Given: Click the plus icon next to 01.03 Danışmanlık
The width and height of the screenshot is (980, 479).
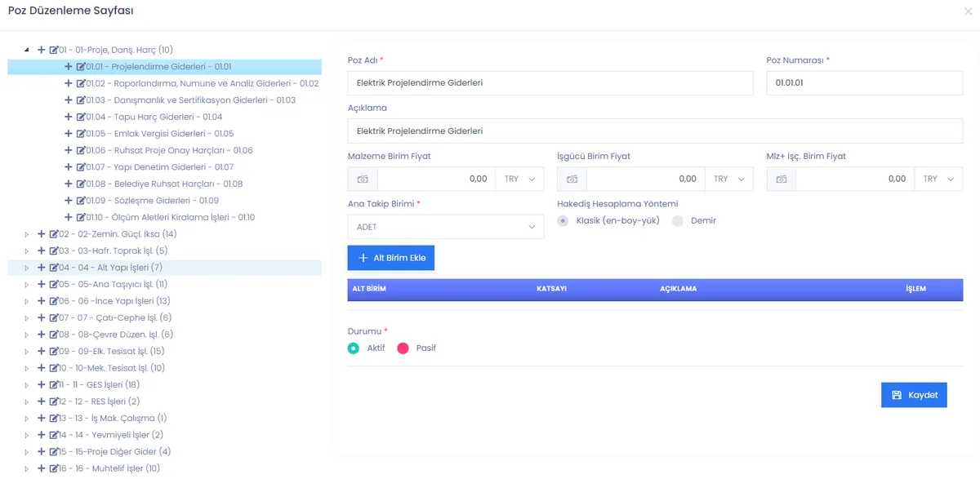Looking at the screenshot, I should point(69,100).
